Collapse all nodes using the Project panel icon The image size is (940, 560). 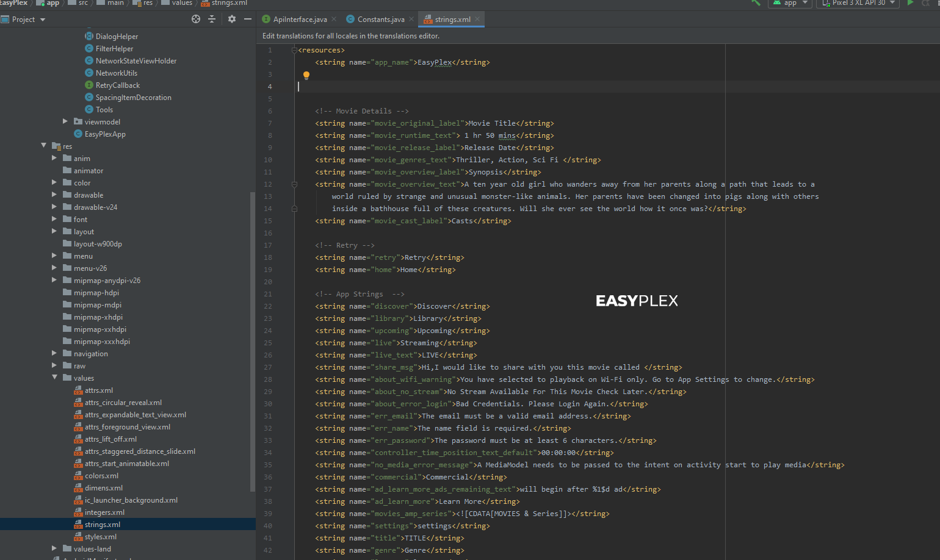coord(211,19)
